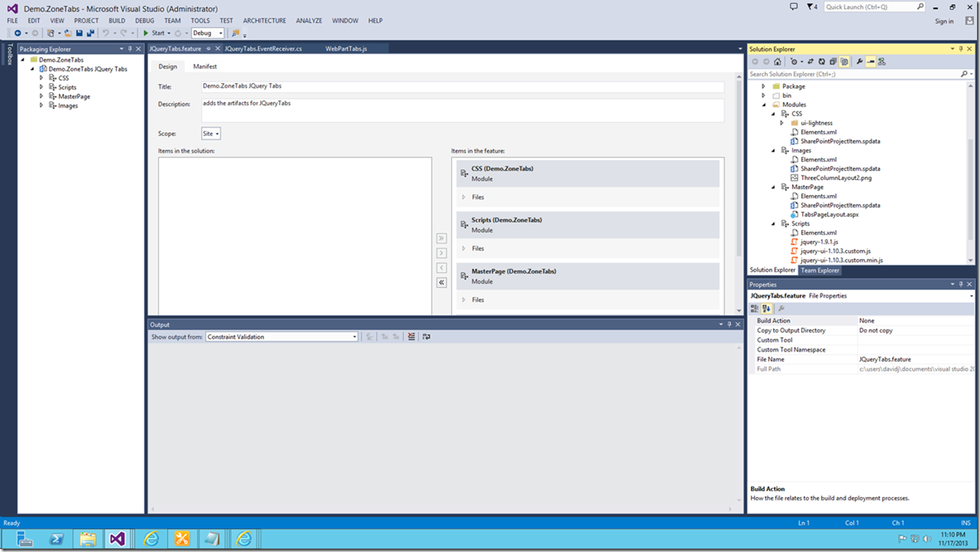The width and height of the screenshot is (980, 552).
Task: Expand the bin folder in Solution Explorer
Action: tap(763, 95)
